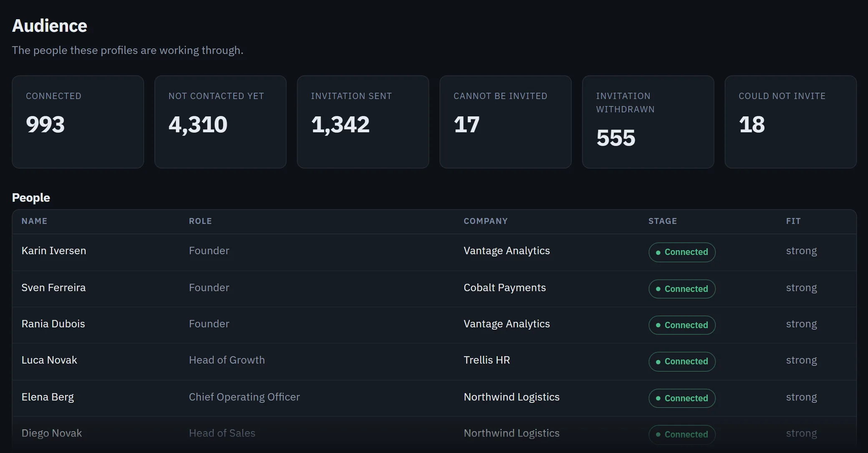
Task: Open the Invitation Withdrawn 555 card
Action: (648, 122)
